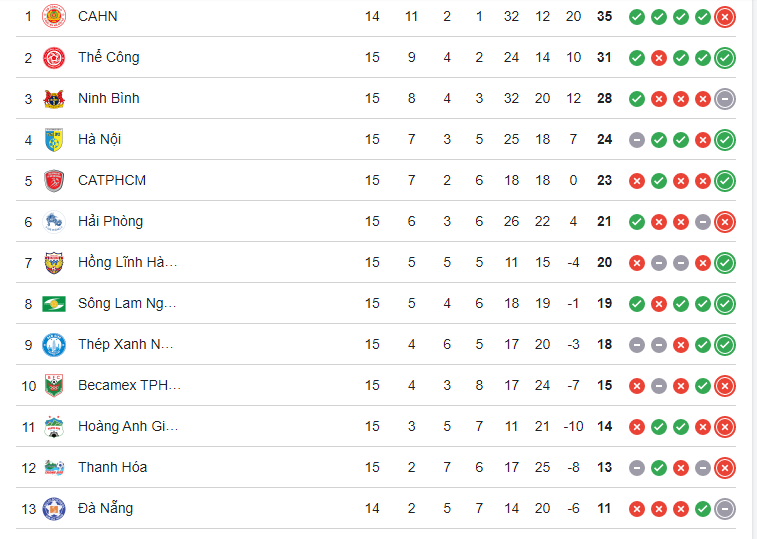Image resolution: width=757 pixels, height=539 pixels.
Task: Click Ninh Bình's latest match draw icon
Action: click(725, 99)
